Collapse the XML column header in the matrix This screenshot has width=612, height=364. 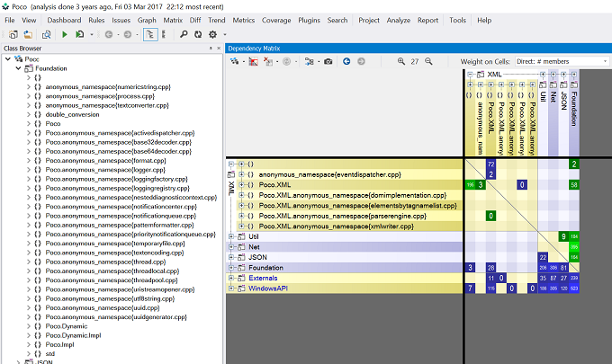(470, 75)
